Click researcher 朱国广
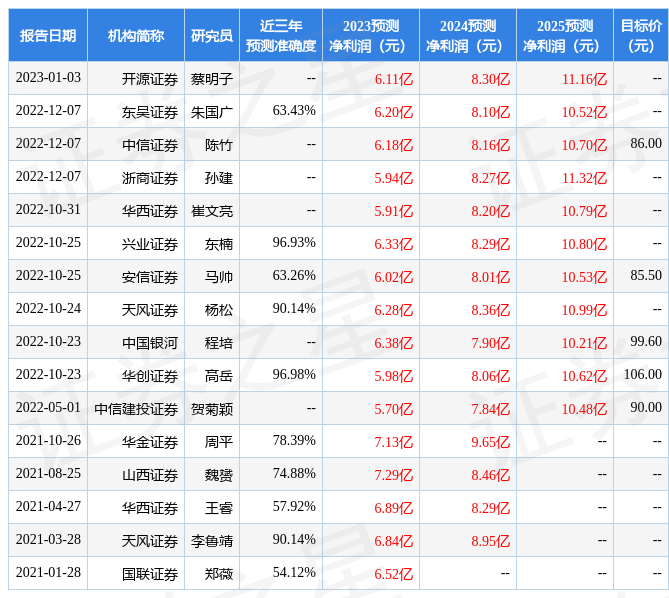Screen dimensions: 669x598 pos(212,112)
